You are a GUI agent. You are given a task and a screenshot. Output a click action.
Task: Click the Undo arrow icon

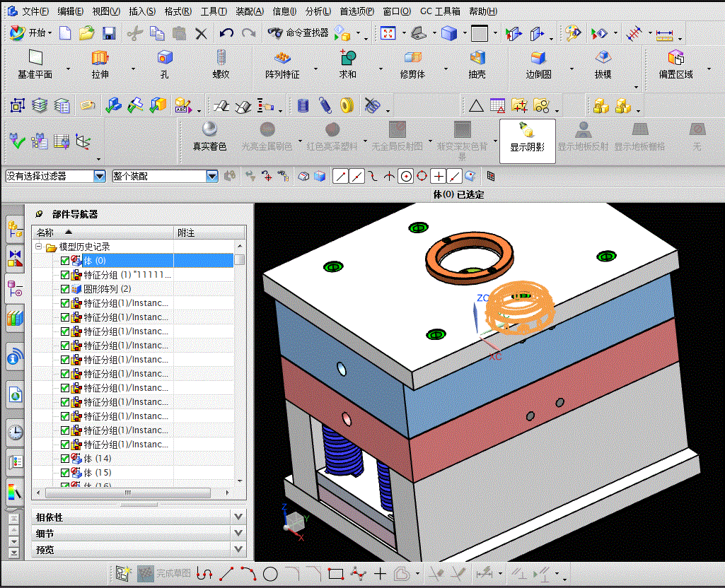coord(226,33)
